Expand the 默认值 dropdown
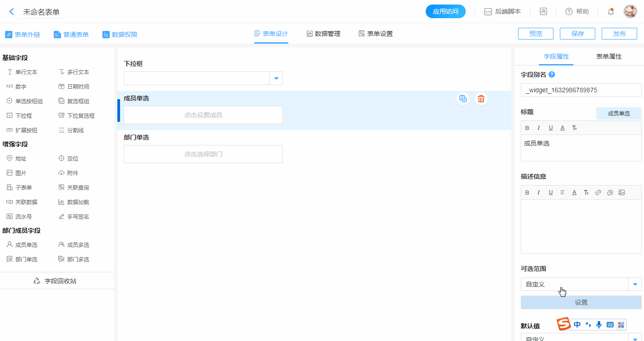Viewport: 644px width, 341px height. pyautogui.click(x=635, y=338)
